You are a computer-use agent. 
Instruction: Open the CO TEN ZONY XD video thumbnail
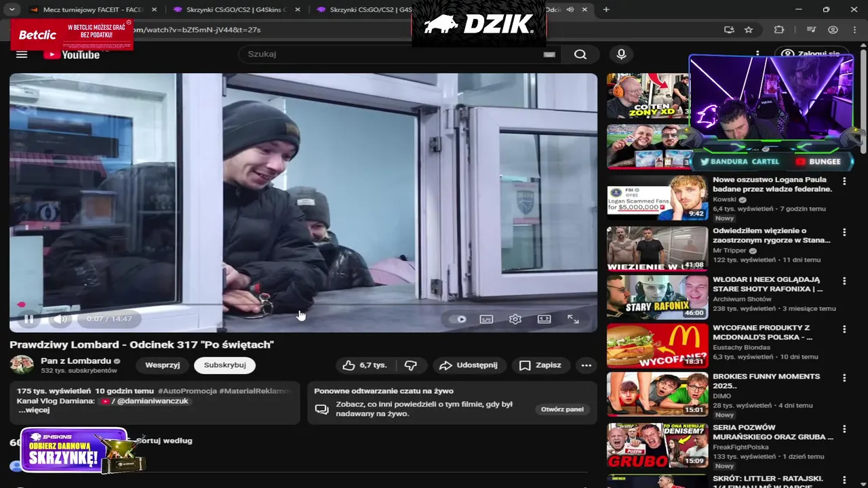click(x=648, y=96)
